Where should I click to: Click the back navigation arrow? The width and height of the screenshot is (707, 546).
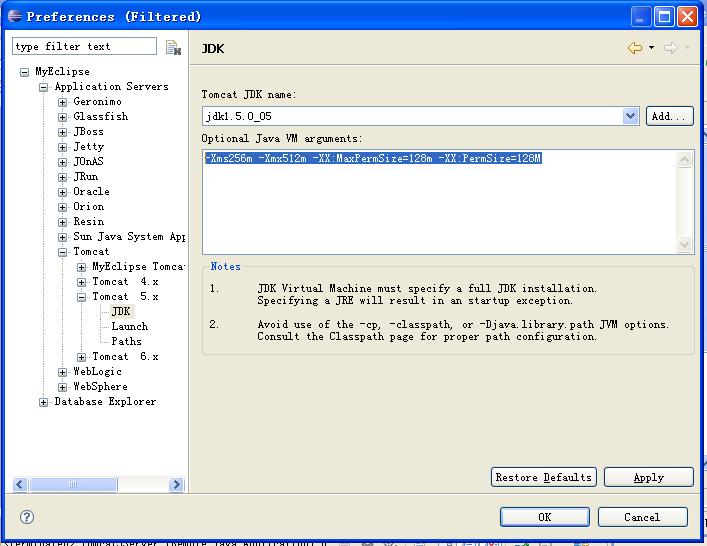pyautogui.click(x=635, y=47)
